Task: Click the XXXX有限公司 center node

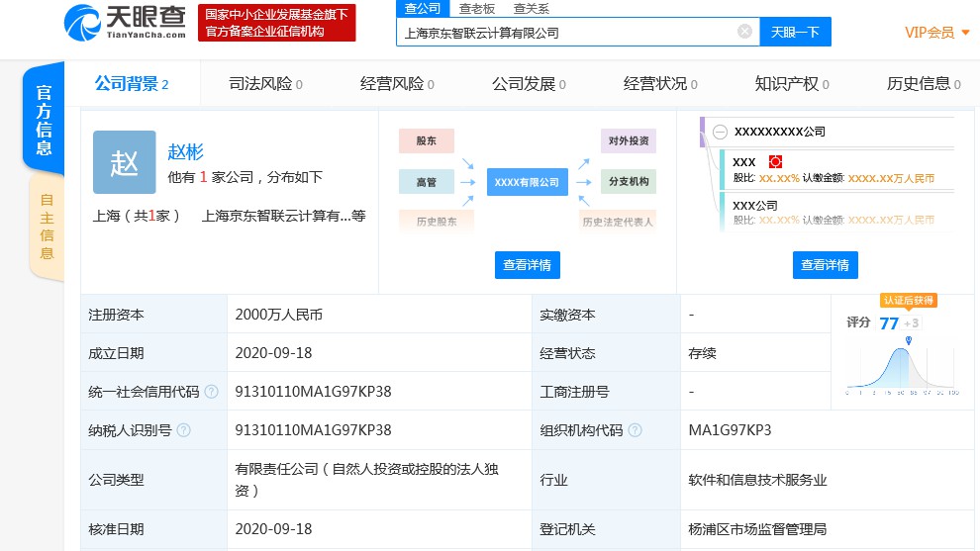Action: coord(527,182)
